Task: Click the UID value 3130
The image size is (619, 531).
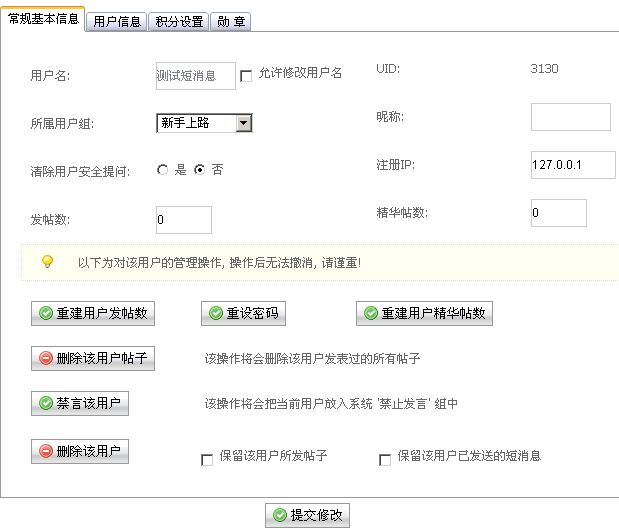Action: (x=544, y=69)
